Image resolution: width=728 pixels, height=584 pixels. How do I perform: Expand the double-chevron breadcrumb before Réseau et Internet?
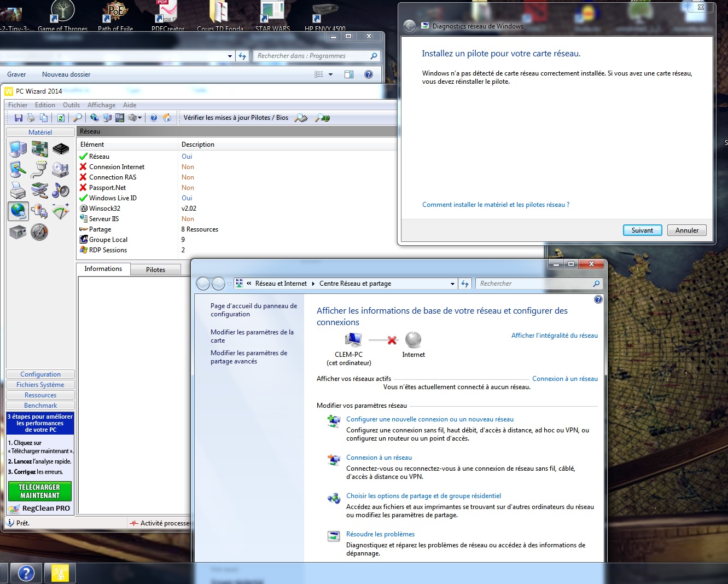pyautogui.click(x=249, y=284)
